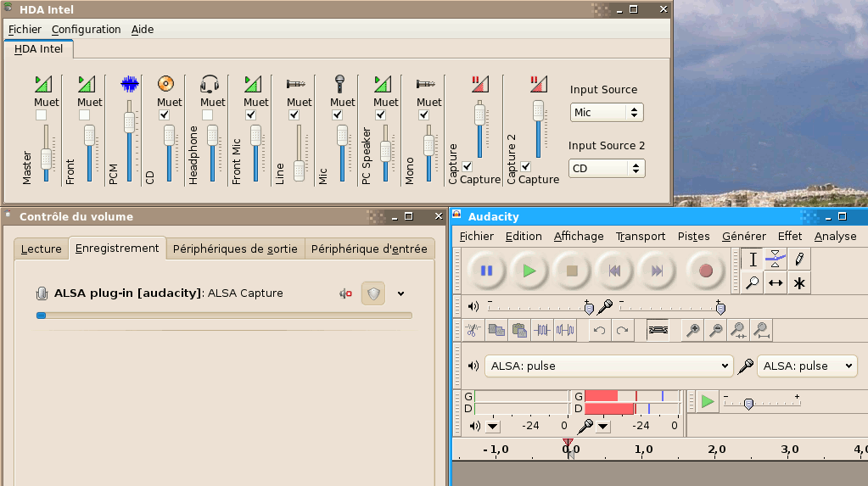Uncheck the CD Muet checkbox

click(164, 115)
